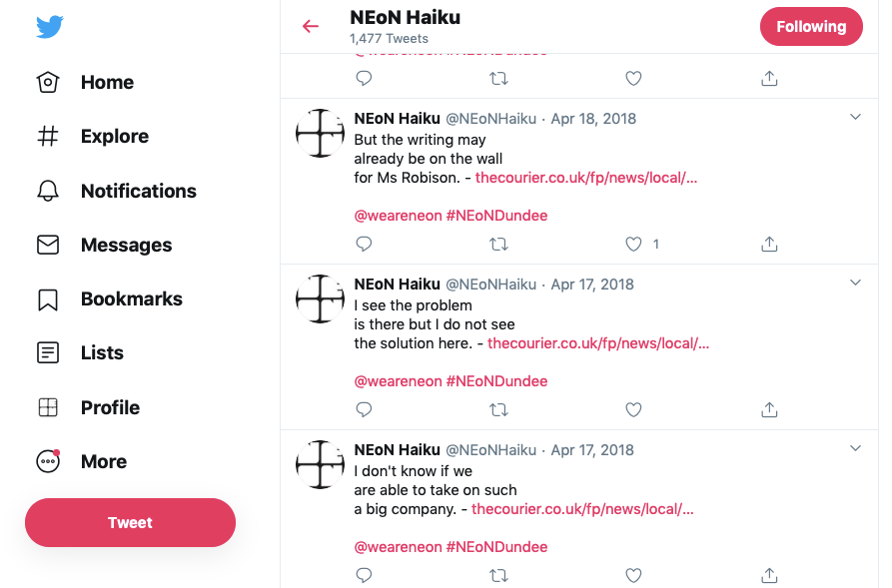
Task: Go back using the red arrow
Action: tap(311, 26)
